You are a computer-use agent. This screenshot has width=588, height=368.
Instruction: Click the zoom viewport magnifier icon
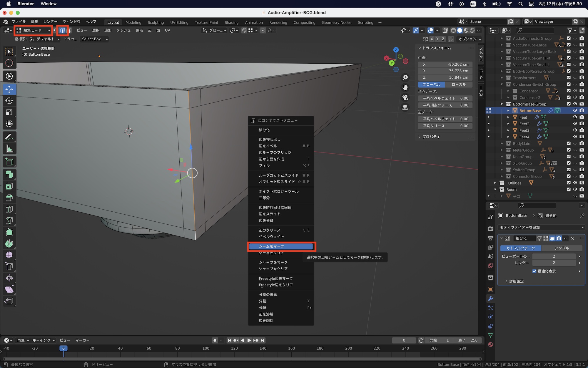pyautogui.click(x=405, y=77)
